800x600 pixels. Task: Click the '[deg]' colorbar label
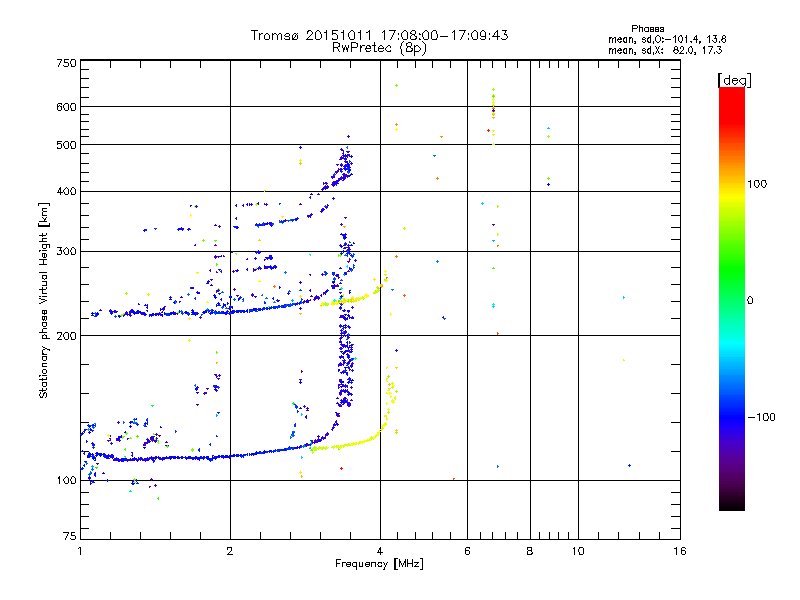pyautogui.click(x=734, y=80)
